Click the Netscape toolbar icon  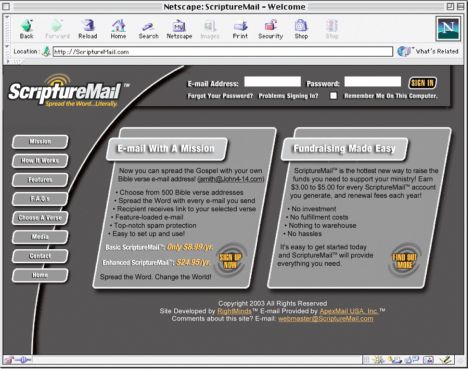coord(179,30)
